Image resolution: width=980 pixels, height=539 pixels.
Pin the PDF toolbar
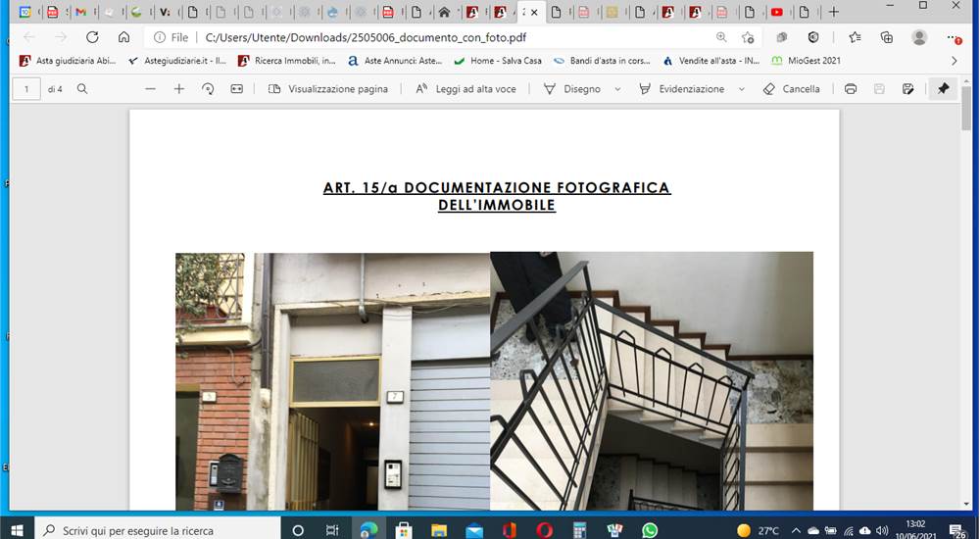coord(944,89)
